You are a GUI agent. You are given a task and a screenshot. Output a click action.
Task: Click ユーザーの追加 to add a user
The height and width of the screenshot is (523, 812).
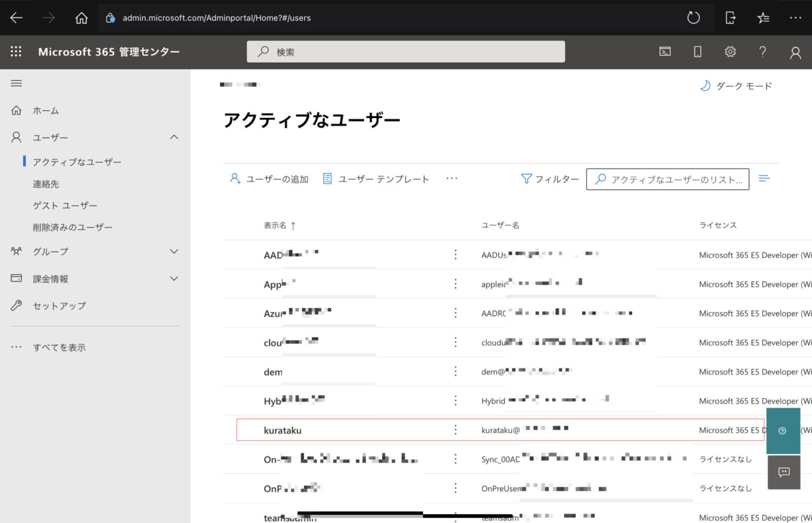click(270, 179)
